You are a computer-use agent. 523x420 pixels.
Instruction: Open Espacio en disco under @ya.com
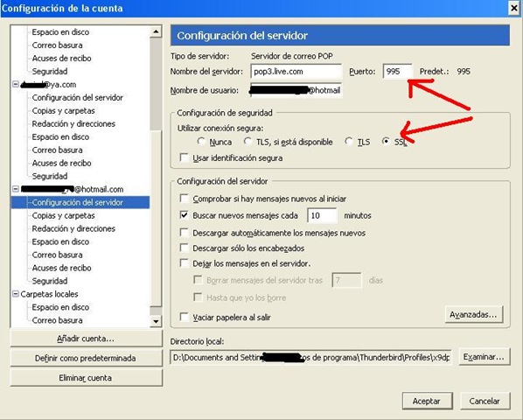click(60, 136)
